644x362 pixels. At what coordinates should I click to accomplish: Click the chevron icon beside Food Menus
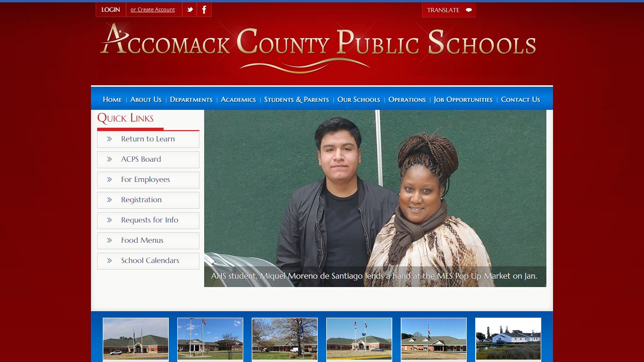point(109,240)
